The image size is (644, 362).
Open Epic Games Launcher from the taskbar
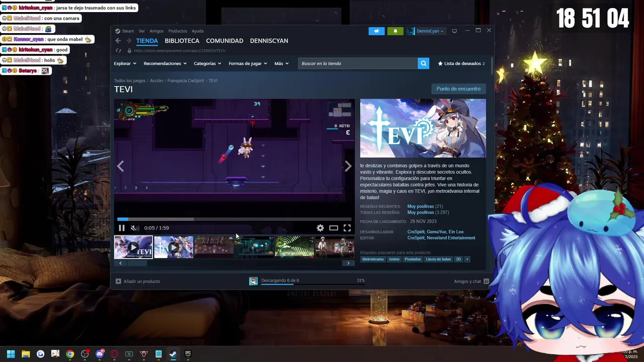188,354
